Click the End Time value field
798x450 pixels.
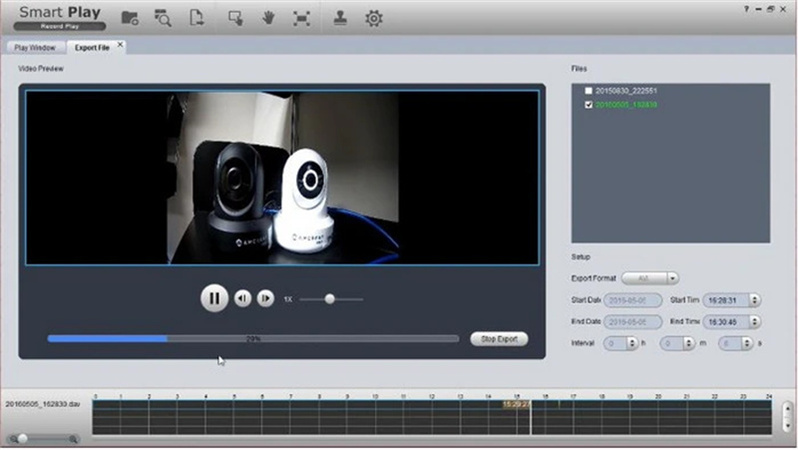click(x=726, y=322)
